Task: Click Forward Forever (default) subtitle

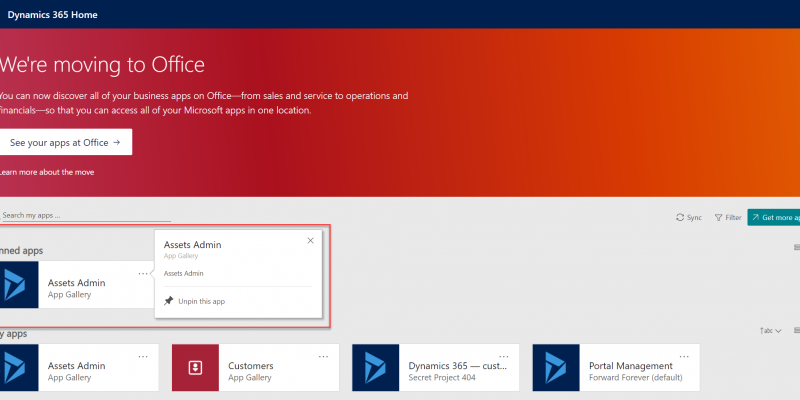Action: coord(635,378)
